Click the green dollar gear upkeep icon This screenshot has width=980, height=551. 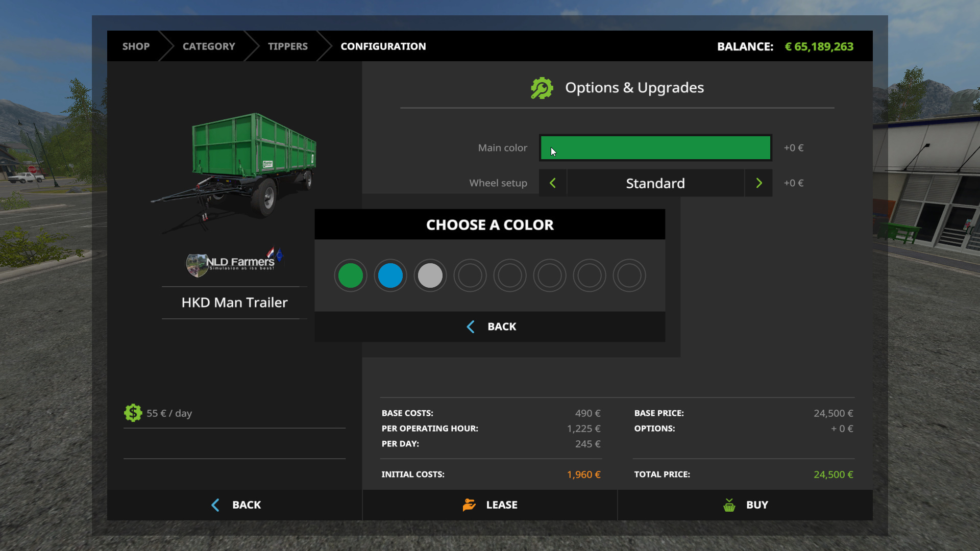[x=133, y=413]
